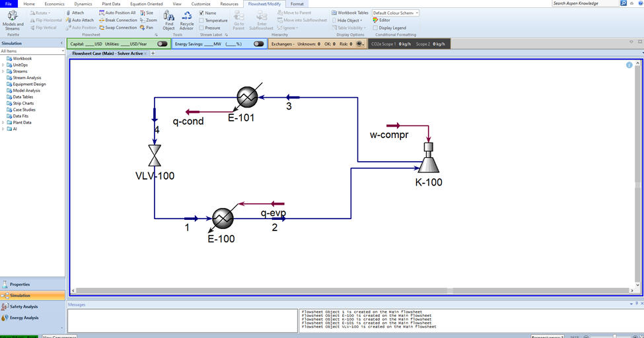Image resolution: width=644 pixels, height=338 pixels.
Task: Open the File menu
Action: (x=9, y=4)
